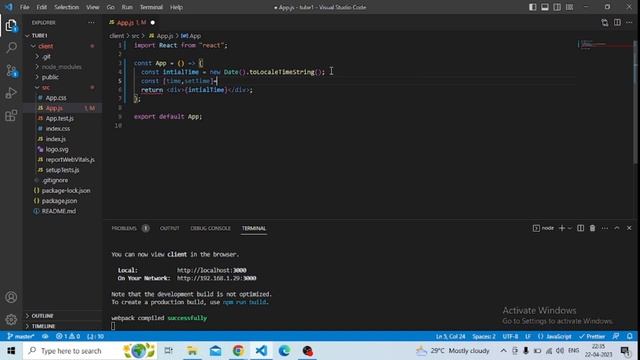Split the editor to the right
The width and height of the screenshot is (640, 360).
(x=617, y=23)
